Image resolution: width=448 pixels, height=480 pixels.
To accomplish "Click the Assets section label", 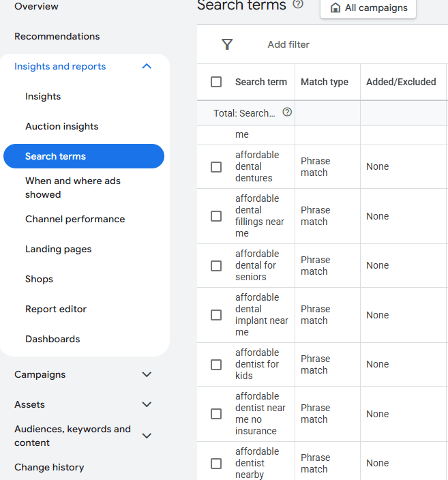I will pos(29,404).
